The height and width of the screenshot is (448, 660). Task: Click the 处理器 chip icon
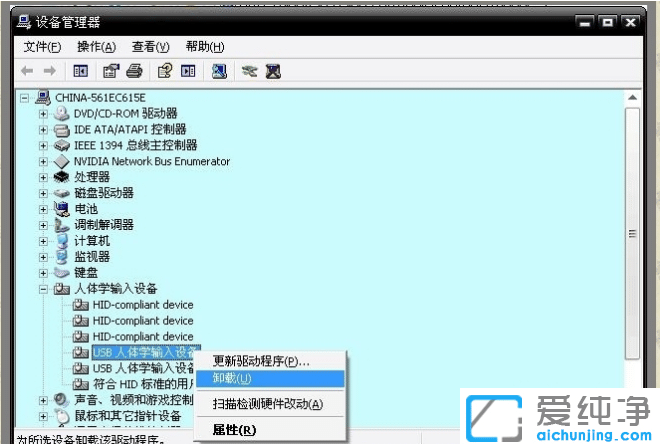click(62, 177)
